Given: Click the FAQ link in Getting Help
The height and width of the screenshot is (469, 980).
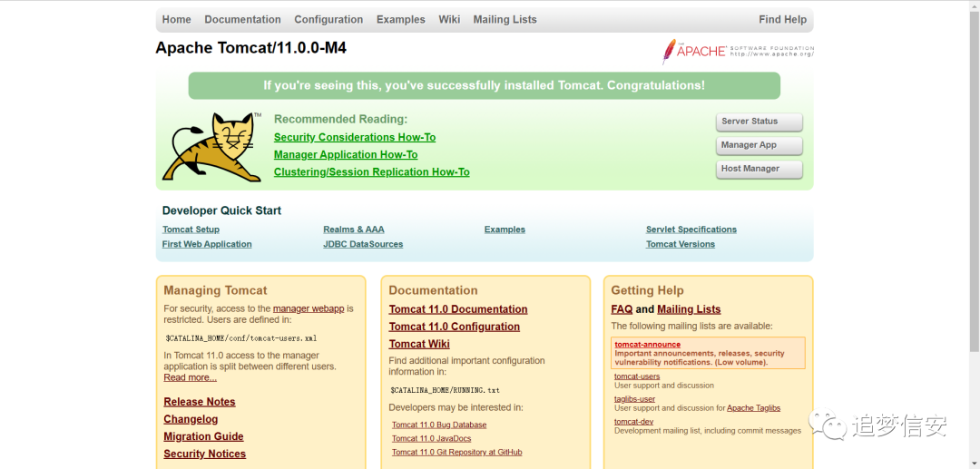Looking at the screenshot, I should pos(622,309).
